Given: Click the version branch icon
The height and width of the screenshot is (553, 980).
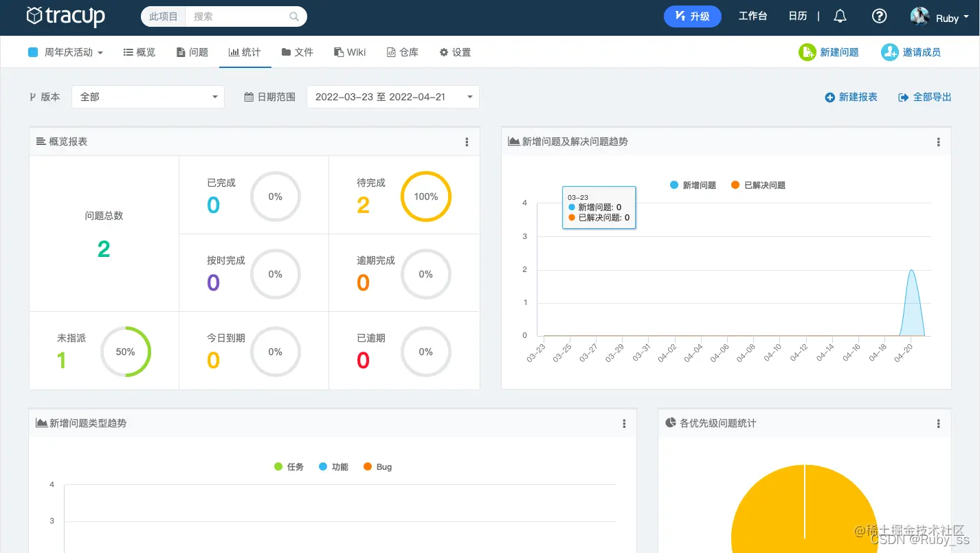Looking at the screenshot, I should pos(32,97).
